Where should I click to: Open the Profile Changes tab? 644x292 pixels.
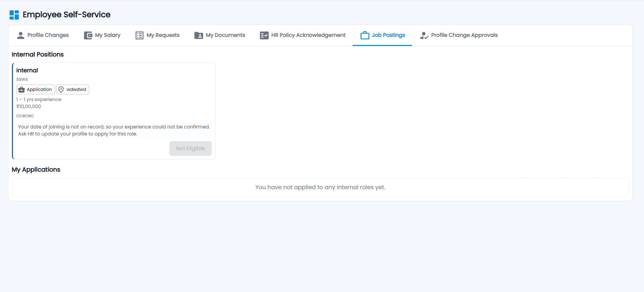(x=43, y=35)
